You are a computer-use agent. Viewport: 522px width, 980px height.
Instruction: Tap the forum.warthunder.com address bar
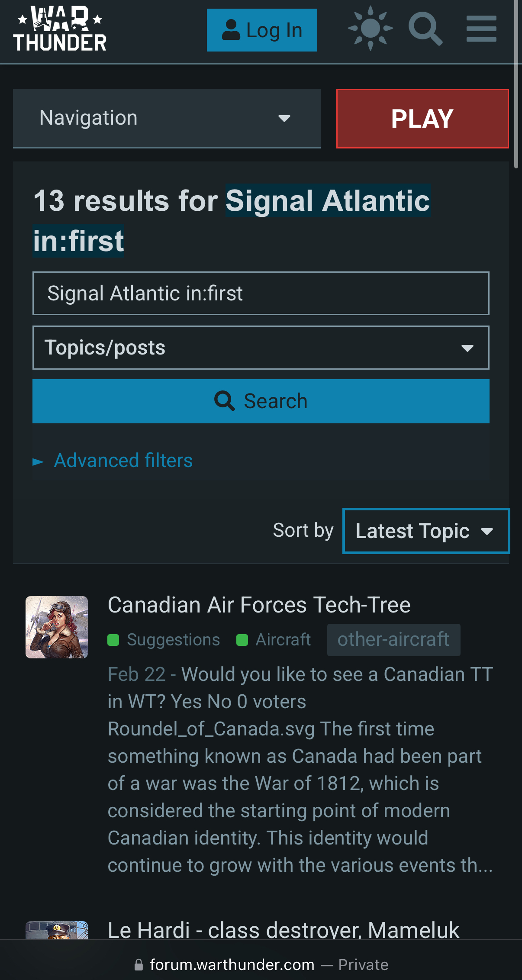(261, 965)
